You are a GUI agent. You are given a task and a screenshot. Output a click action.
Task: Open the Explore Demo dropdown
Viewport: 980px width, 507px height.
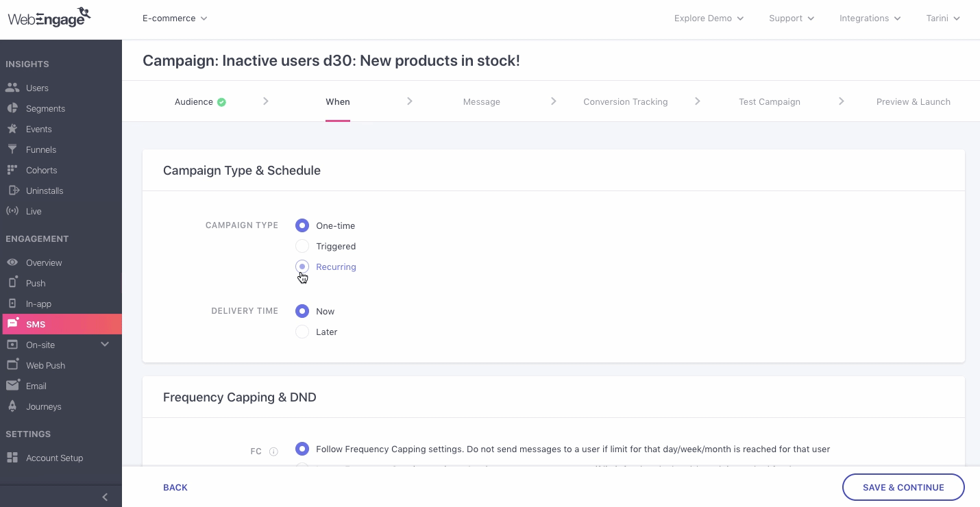709,18
